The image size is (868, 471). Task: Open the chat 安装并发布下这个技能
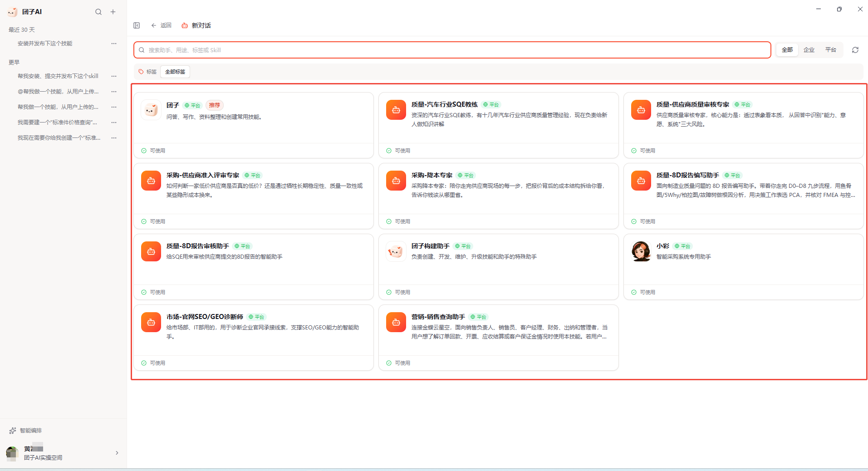point(45,44)
